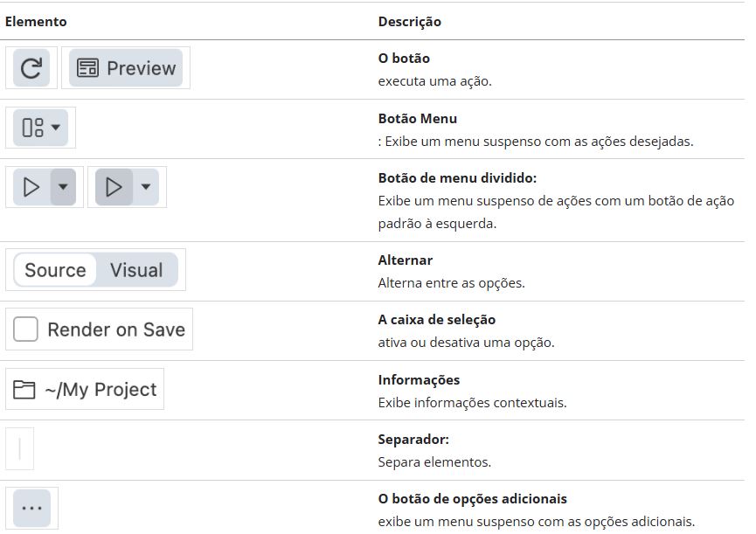Click the highlighted play icon of the split button
Image resolution: width=756 pixels, height=534 pixels.
(114, 187)
